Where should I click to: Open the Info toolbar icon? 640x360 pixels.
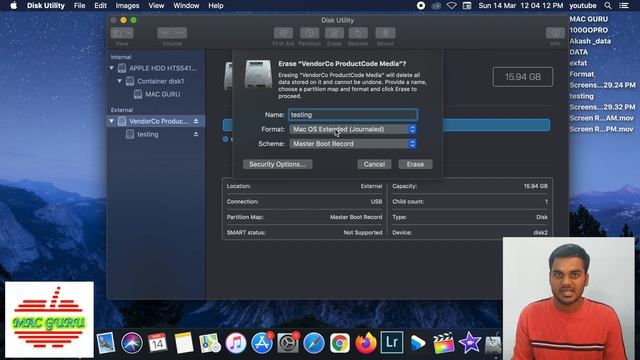[x=555, y=33]
